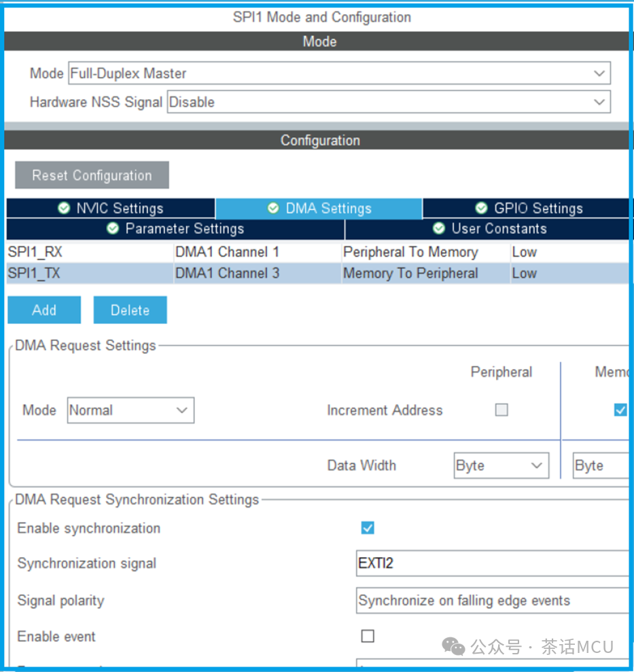Click the Add button for DMA request
Image resolution: width=634 pixels, height=672 pixels.
(x=44, y=311)
